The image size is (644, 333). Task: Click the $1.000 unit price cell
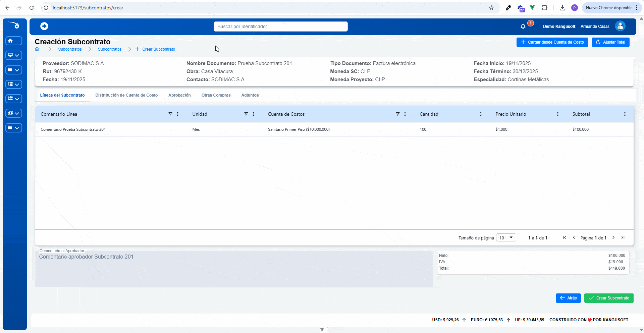click(x=501, y=129)
